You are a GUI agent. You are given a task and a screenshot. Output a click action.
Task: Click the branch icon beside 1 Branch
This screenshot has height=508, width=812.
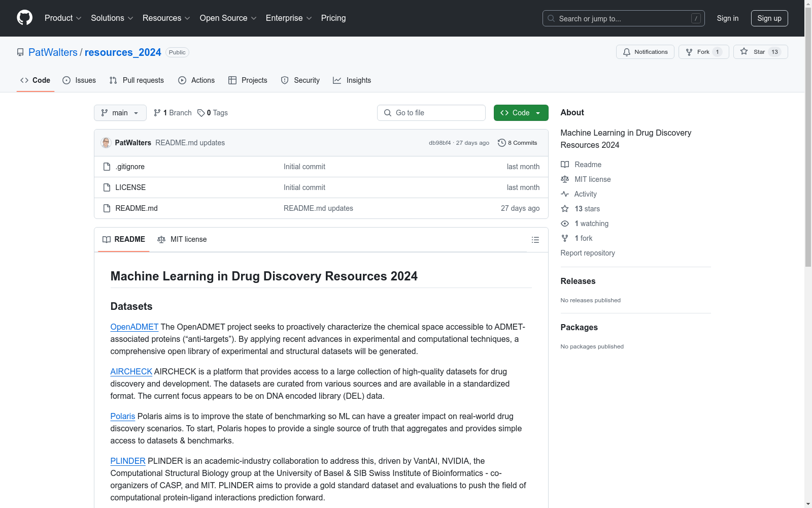pos(157,113)
